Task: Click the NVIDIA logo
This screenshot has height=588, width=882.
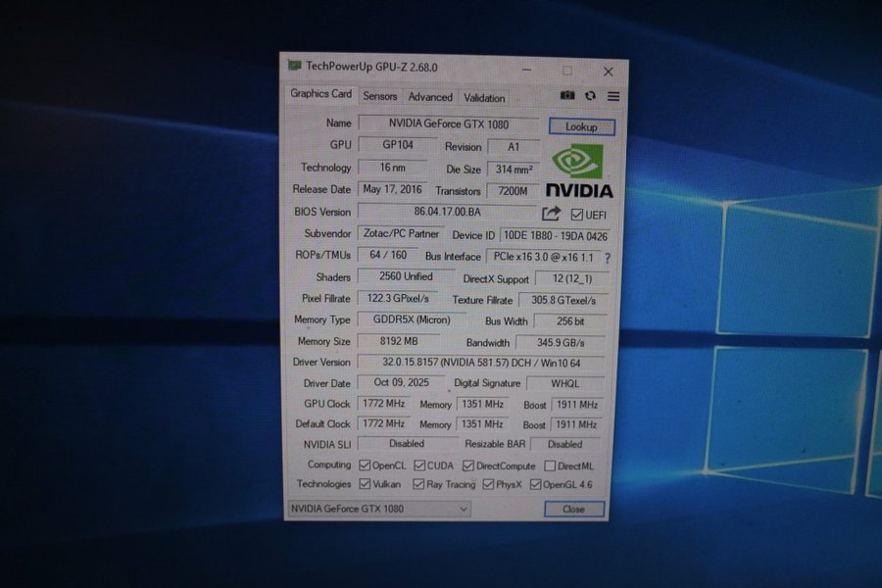Action: point(578,171)
